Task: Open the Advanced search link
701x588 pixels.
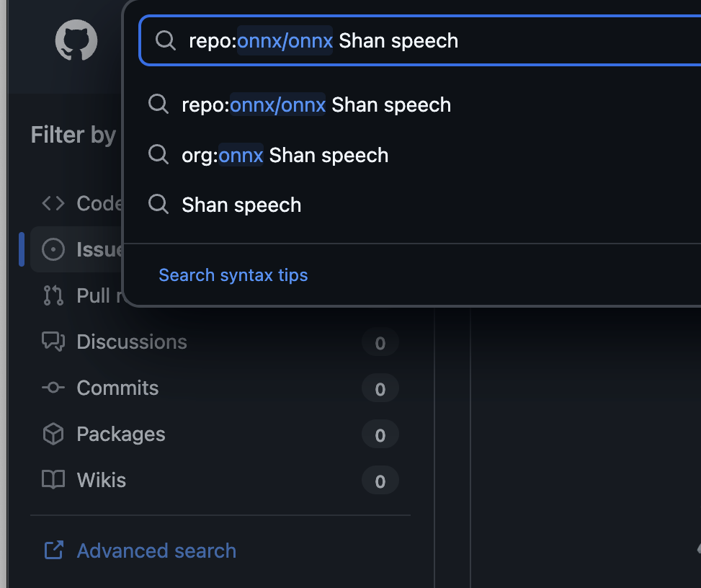Action: [156, 551]
